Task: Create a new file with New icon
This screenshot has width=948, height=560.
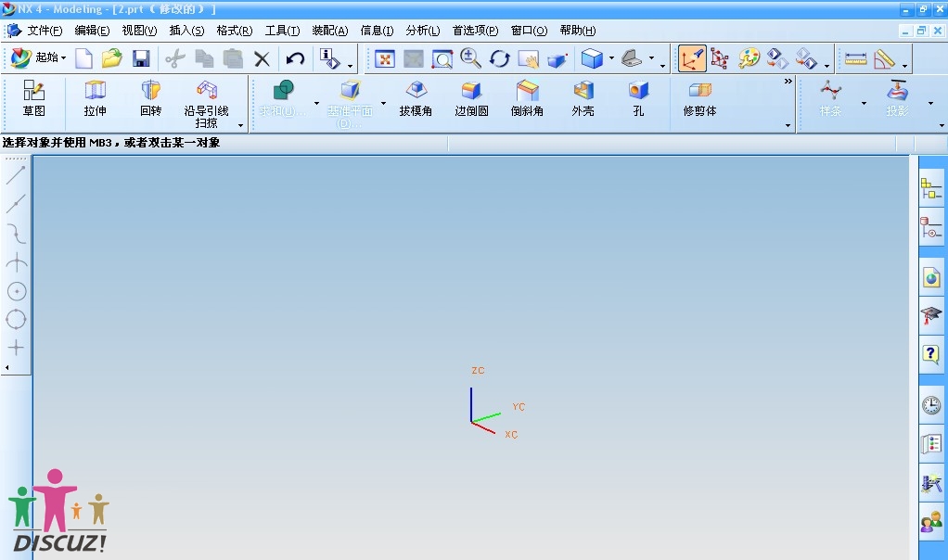Action: (x=84, y=58)
